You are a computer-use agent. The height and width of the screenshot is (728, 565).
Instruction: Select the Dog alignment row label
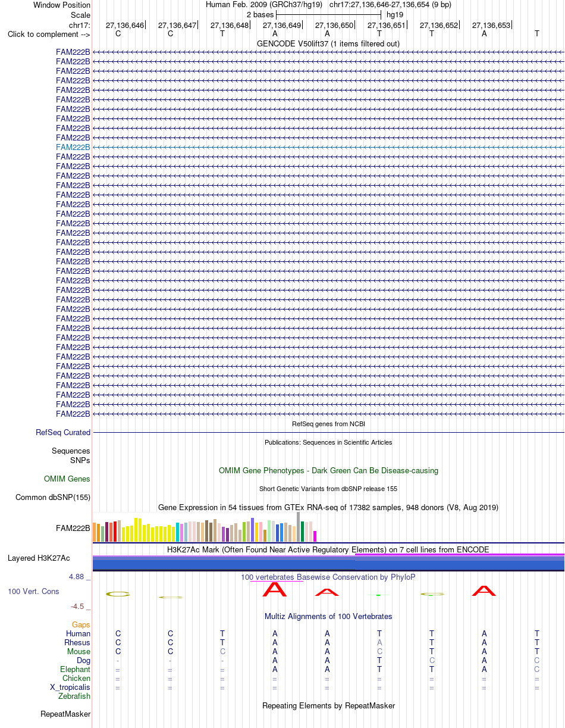pyautogui.click(x=84, y=661)
